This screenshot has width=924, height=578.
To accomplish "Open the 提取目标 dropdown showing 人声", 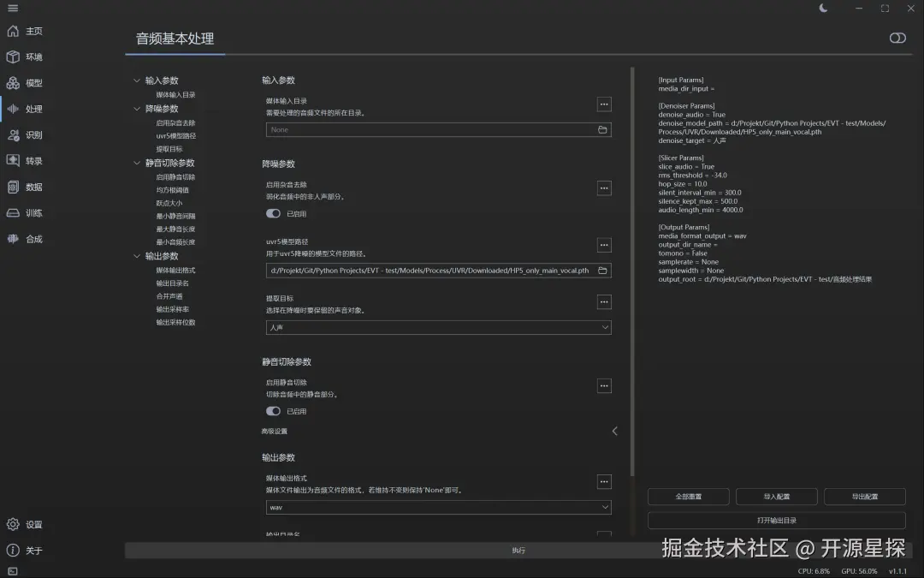I will 438,326.
